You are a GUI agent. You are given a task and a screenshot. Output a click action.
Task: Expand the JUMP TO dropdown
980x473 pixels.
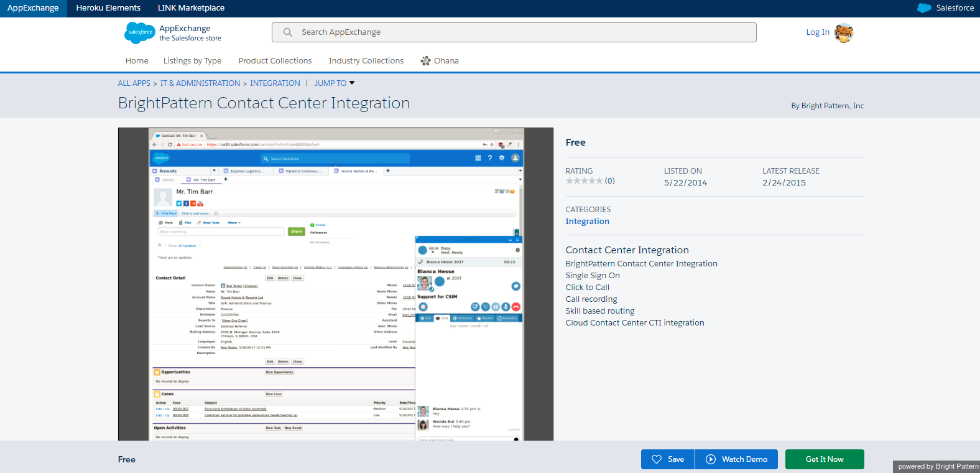pyautogui.click(x=335, y=83)
